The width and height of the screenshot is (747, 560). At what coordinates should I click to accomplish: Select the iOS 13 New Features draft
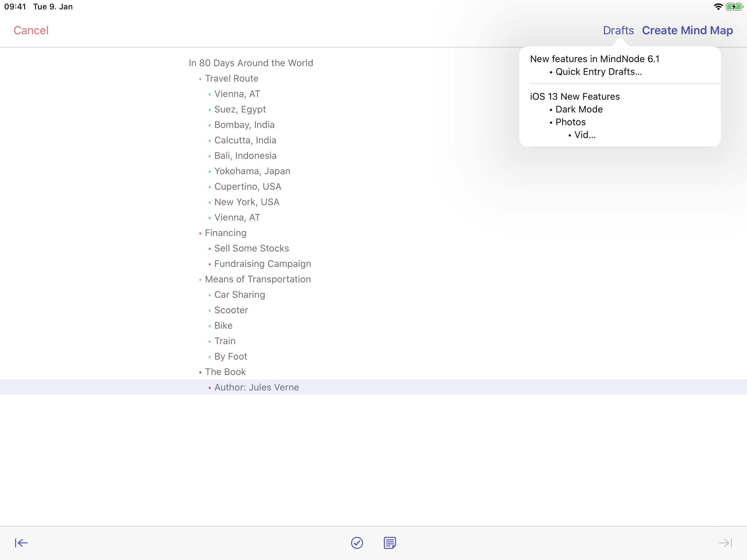tap(575, 96)
